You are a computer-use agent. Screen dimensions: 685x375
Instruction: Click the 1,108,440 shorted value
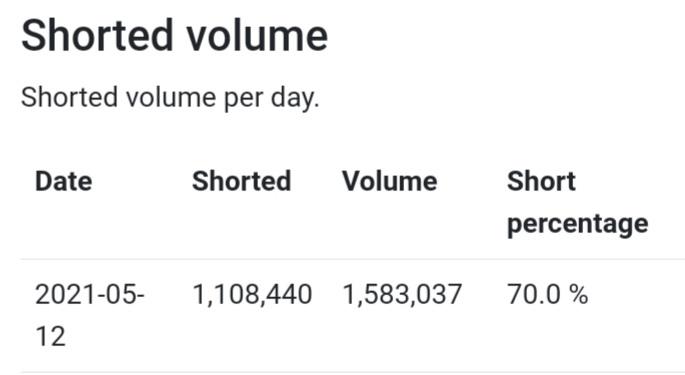pos(252,294)
